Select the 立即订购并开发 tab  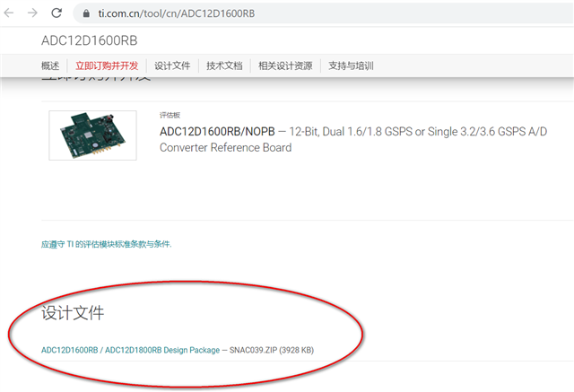107,65
